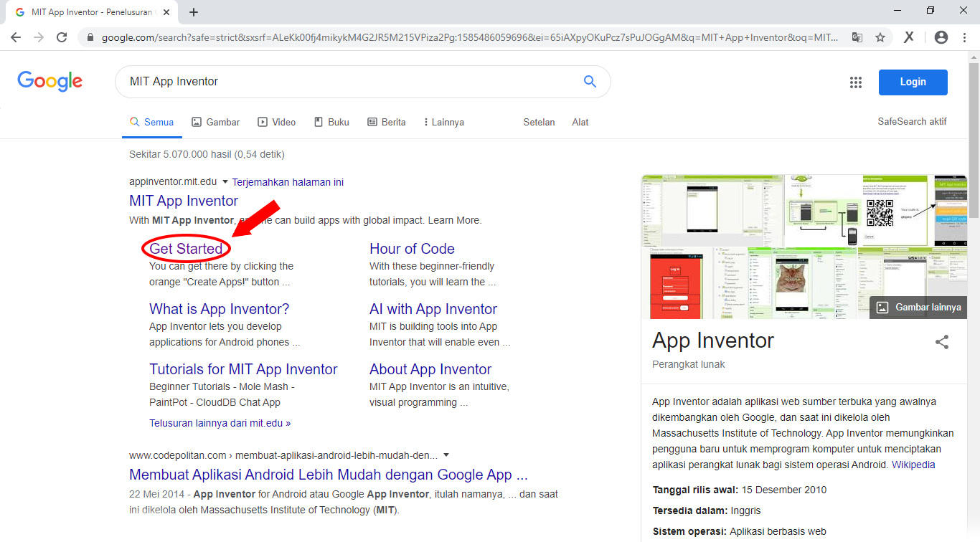Click the share icon beside App Inventor
This screenshot has width=980, height=542.
click(942, 342)
